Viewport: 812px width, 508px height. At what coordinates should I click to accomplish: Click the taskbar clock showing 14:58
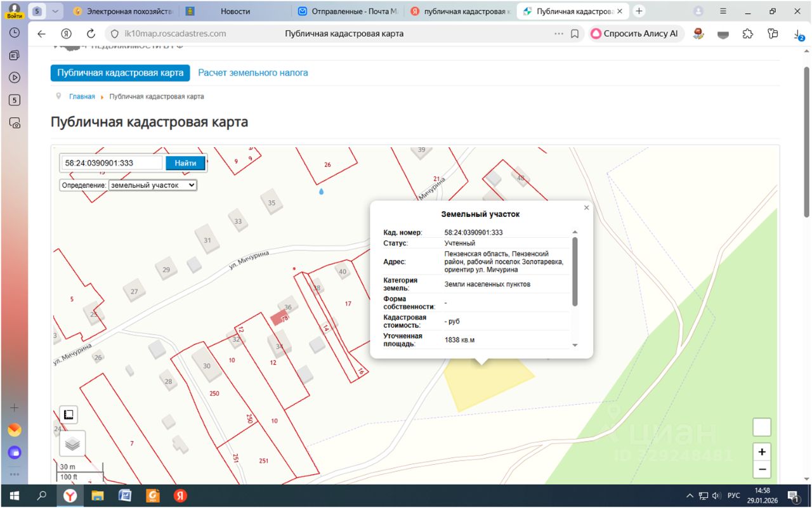[763, 495]
